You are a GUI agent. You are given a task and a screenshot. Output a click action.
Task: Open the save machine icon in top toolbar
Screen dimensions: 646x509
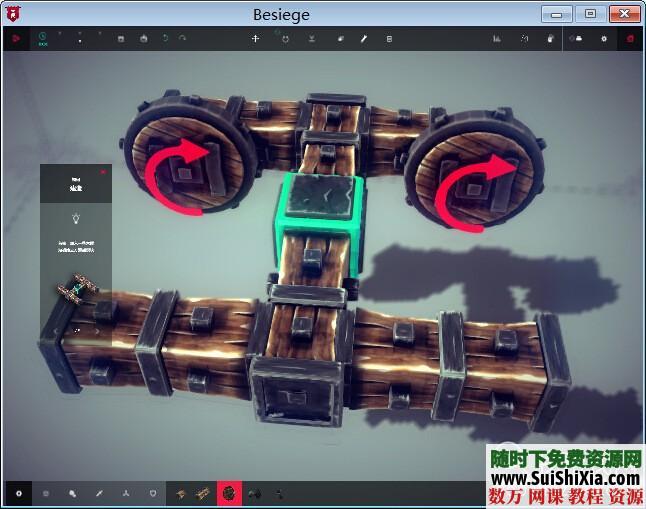coord(121,39)
